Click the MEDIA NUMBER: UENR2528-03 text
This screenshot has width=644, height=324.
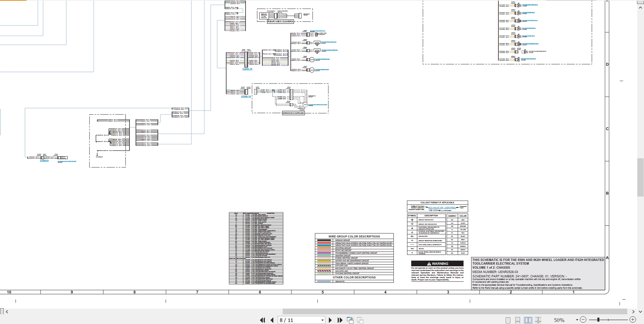[x=495, y=272]
